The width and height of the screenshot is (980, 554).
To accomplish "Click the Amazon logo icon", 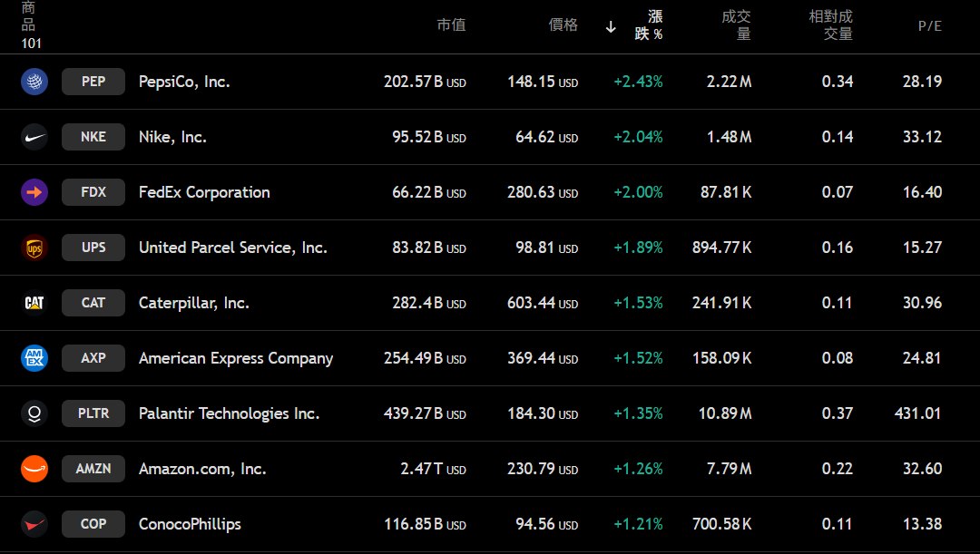I will [x=34, y=469].
